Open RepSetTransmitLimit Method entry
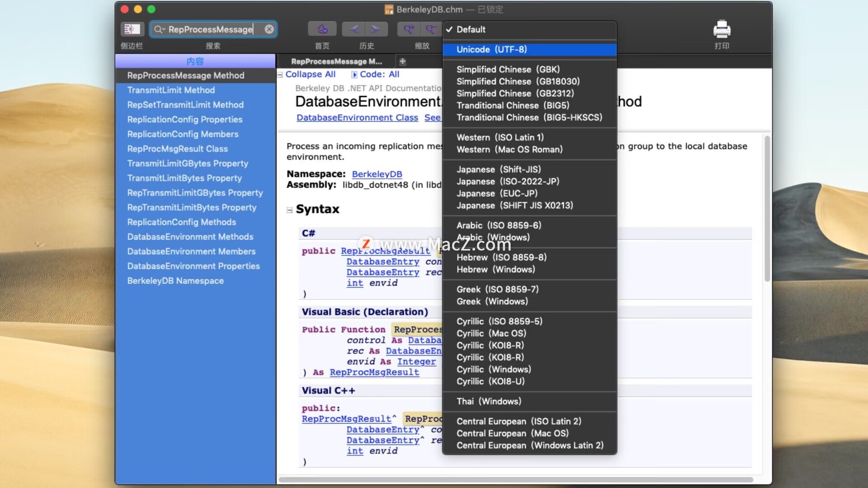Image resolution: width=868 pixels, height=488 pixels. coord(195,105)
